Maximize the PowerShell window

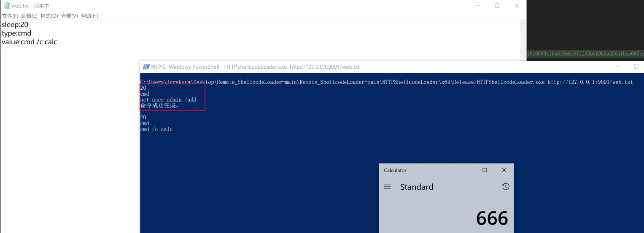coord(636,67)
